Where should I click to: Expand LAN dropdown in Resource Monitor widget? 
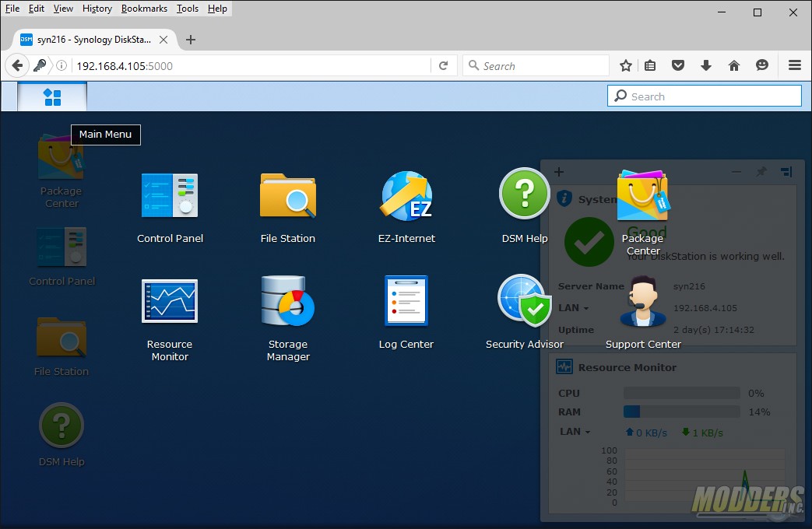575,432
